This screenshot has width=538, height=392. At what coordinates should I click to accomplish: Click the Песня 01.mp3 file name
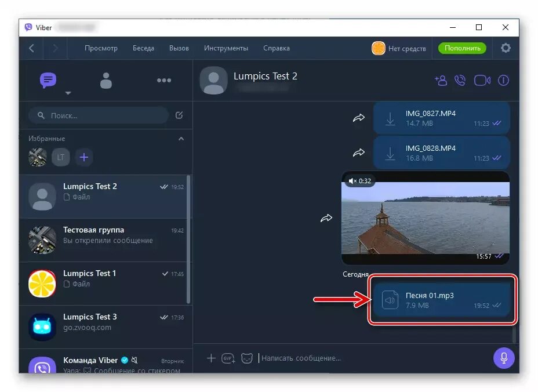click(430, 295)
